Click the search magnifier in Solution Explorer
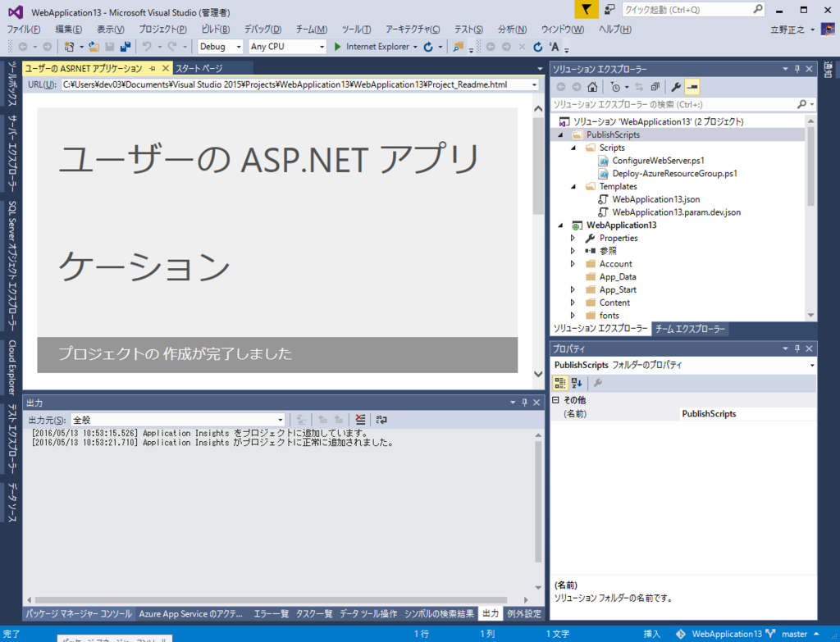840x642 pixels. (x=801, y=104)
